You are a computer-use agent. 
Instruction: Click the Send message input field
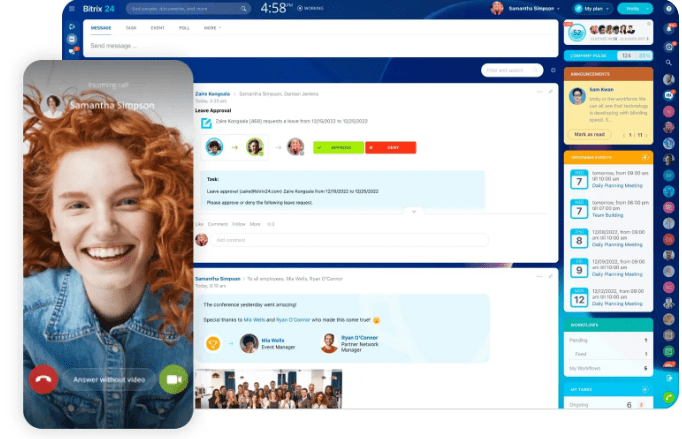coord(321,46)
